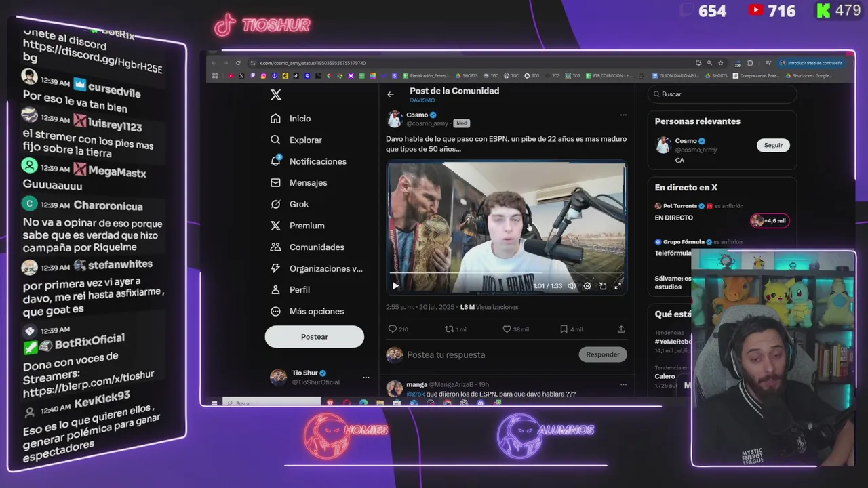Expand Más opciones menu
This screenshot has height=488, width=868.
click(x=307, y=311)
